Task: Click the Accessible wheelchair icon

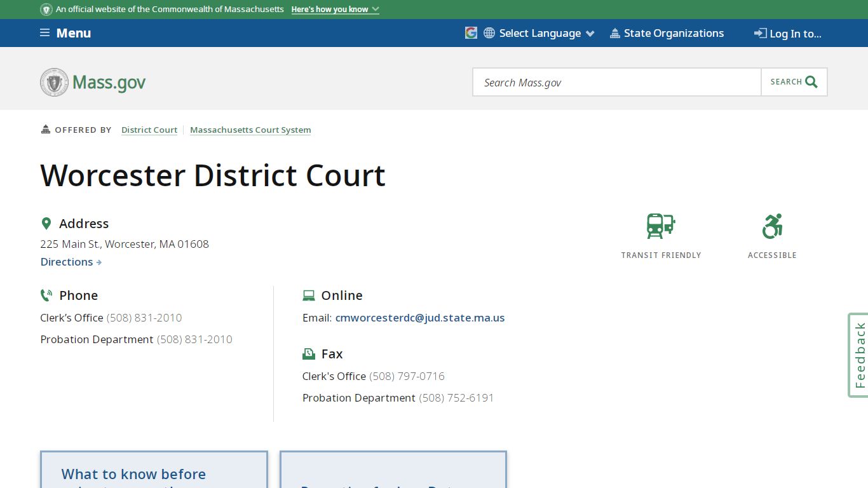Action: tap(771, 226)
